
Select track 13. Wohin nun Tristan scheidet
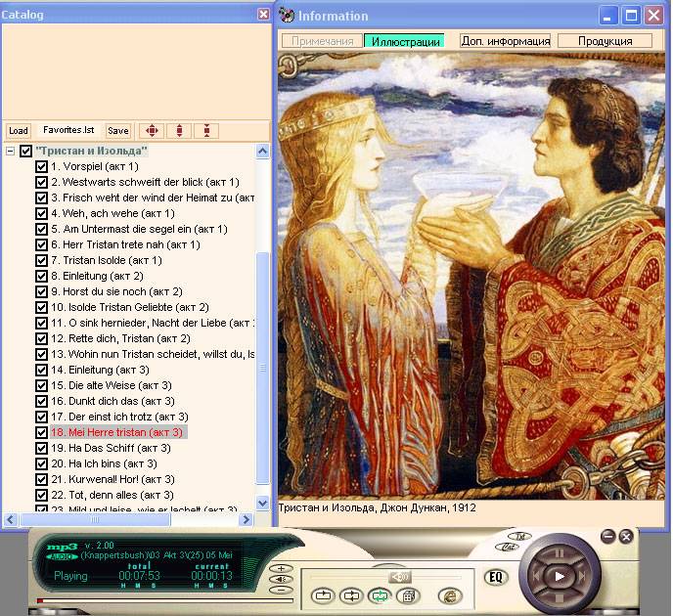[x=153, y=354]
